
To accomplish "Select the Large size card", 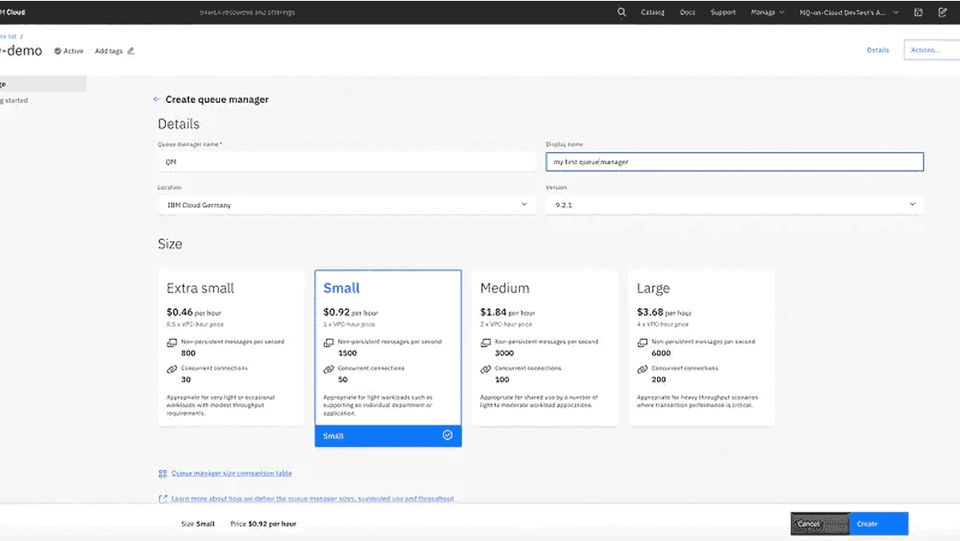I will (701, 348).
